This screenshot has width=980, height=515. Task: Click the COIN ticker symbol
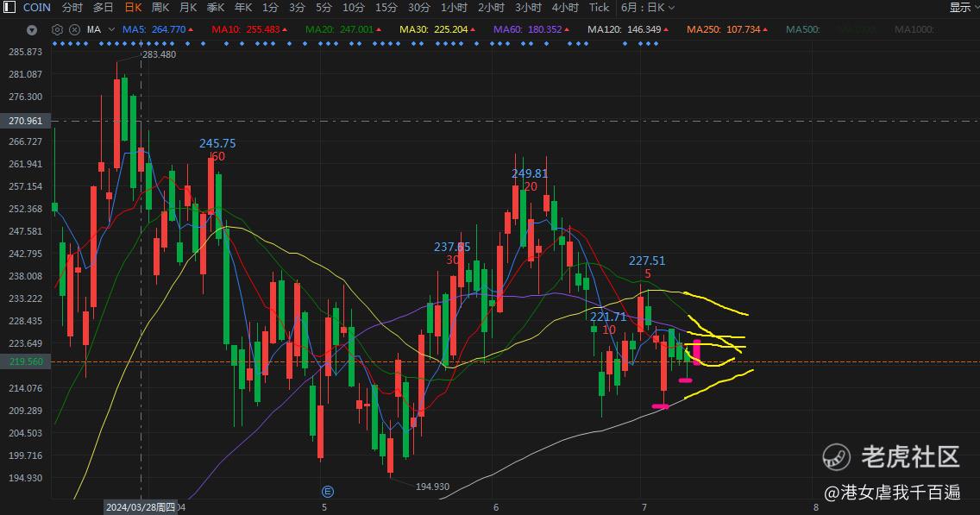pos(37,8)
